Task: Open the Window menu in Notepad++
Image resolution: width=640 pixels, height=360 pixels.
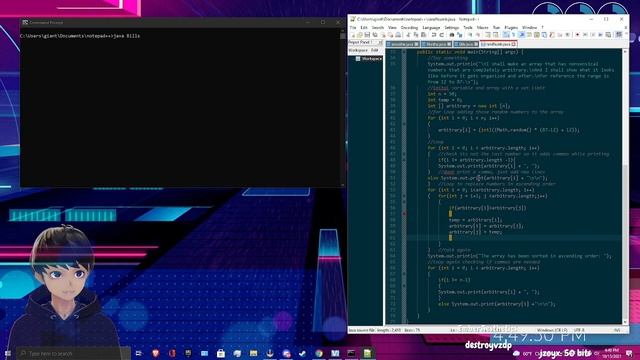Action: 529,27
